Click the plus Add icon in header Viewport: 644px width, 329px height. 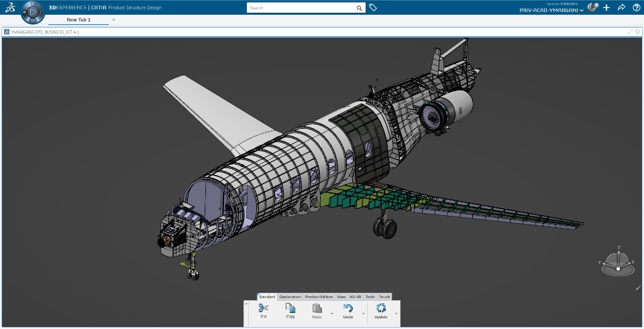point(606,7)
